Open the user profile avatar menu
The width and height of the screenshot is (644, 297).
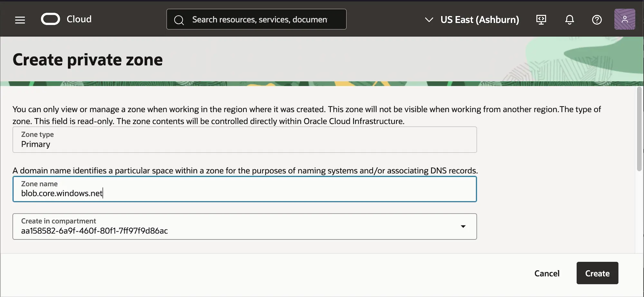pos(624,19)
